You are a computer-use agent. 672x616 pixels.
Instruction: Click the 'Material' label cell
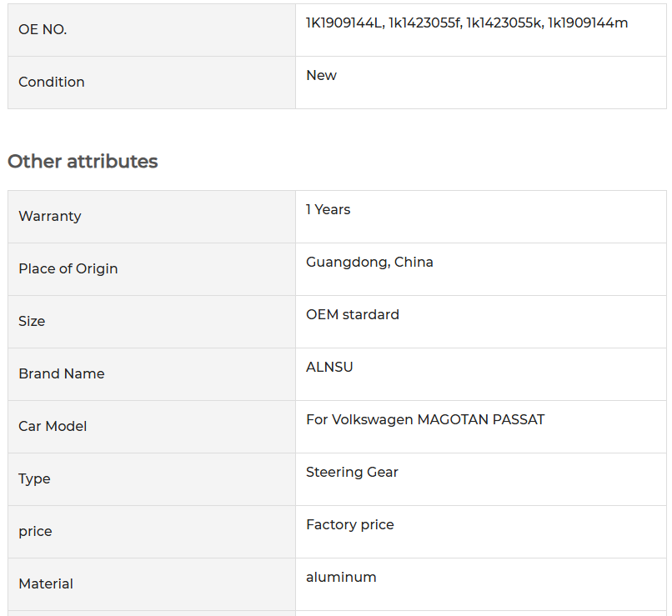pos(152,584)
